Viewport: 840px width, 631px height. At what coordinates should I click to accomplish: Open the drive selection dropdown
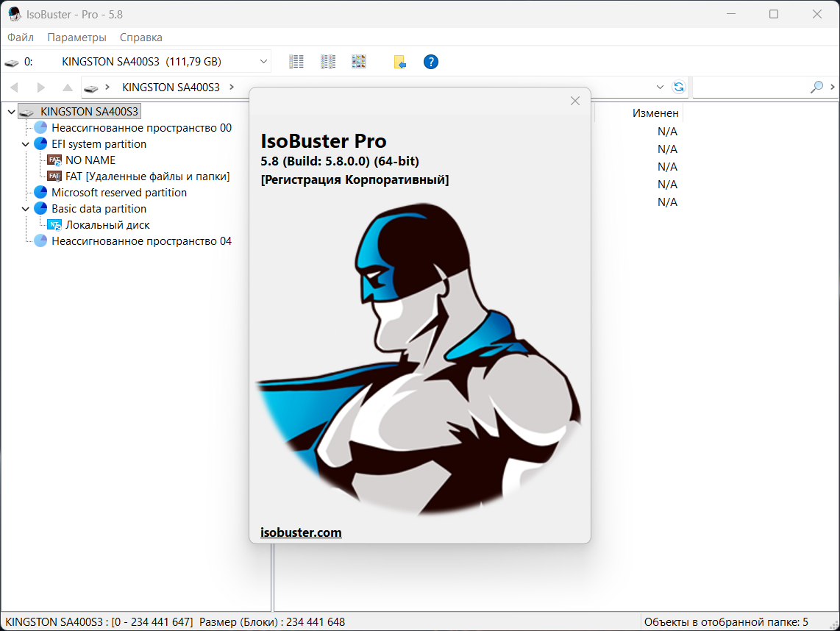coord(263,62)
